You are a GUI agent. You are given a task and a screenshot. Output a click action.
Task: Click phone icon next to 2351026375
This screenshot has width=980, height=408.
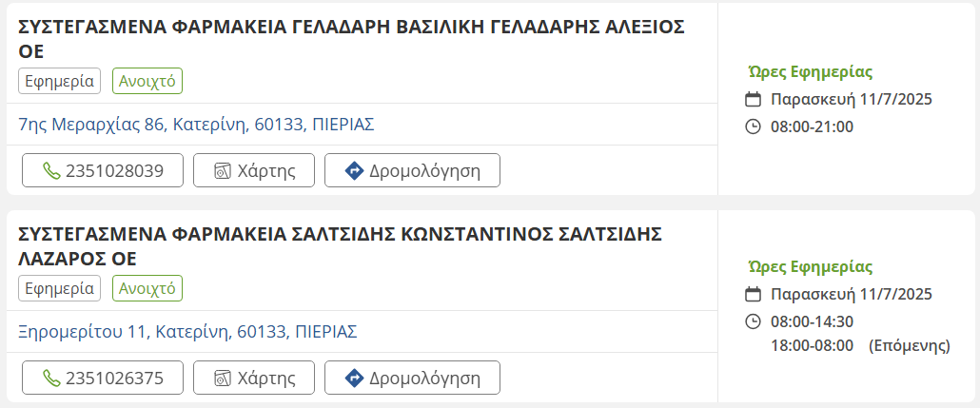pyautogui.click(x=51, y=379)
